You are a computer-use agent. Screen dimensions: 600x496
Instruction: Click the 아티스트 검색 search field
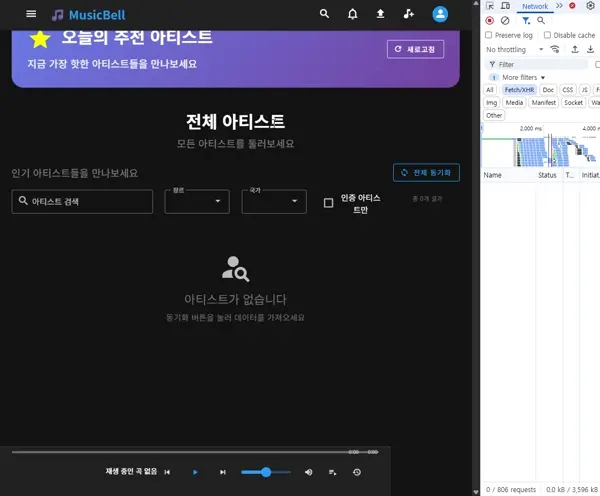(82, 202)
